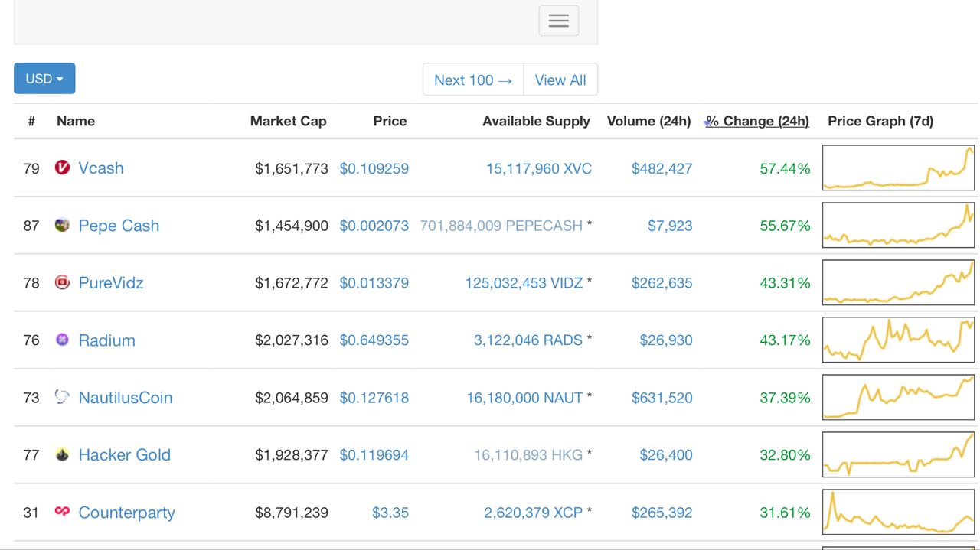
Task: Click Radium price $0.649355
Action: coord(374,340)
